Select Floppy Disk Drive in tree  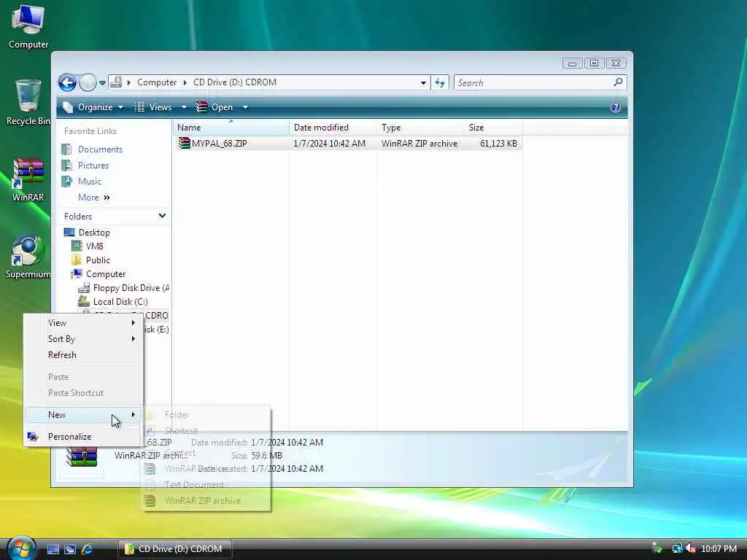pos(131,287)
